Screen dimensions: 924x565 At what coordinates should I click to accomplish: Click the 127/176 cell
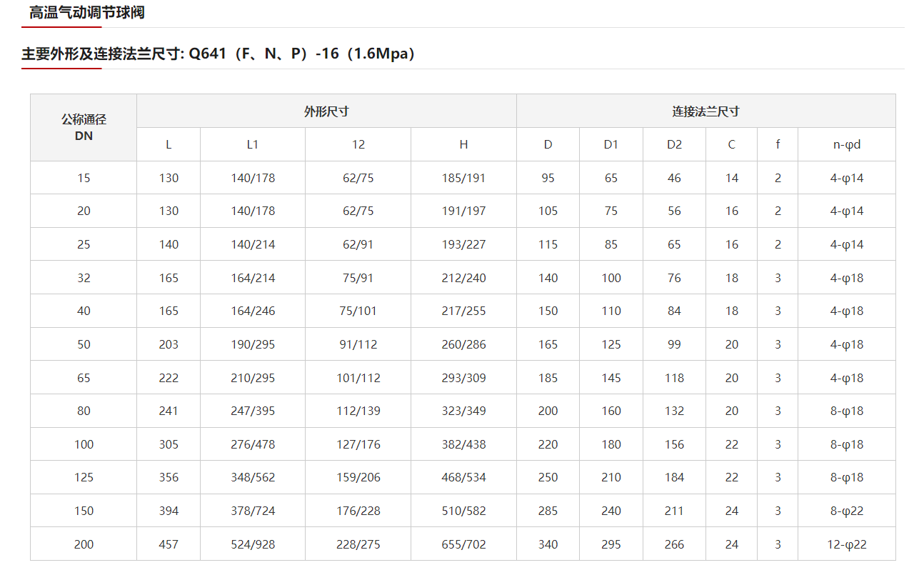click(x=358, y=444)
